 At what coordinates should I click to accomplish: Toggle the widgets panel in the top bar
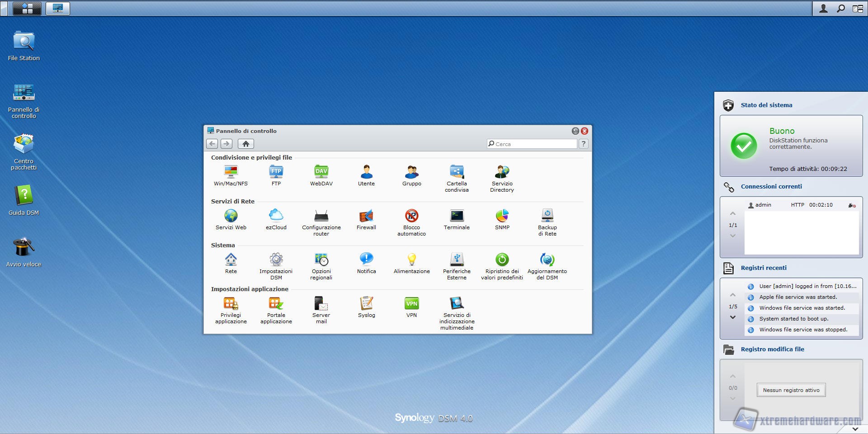point(857,8)
